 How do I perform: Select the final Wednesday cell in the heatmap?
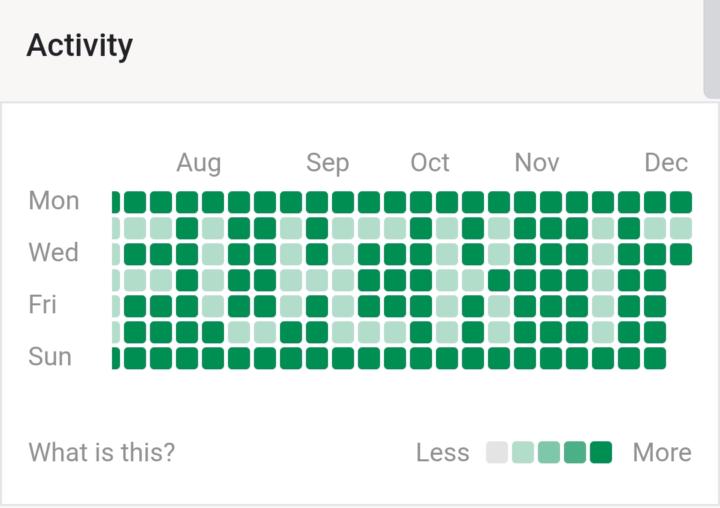coord(681,254)
